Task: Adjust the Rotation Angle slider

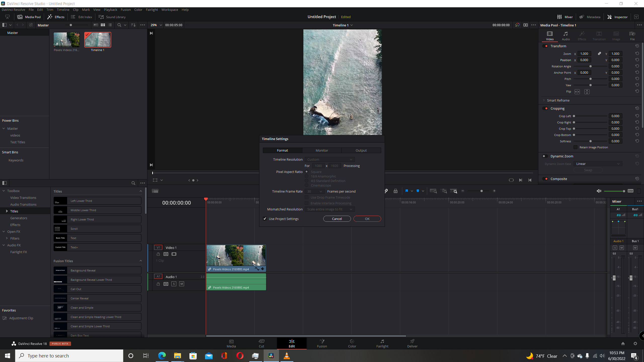Action: point(590,66)
